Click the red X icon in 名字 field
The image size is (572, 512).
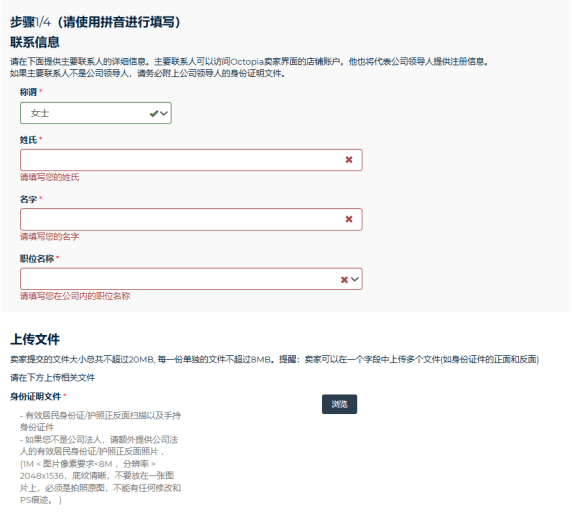[x=349, y=219]
